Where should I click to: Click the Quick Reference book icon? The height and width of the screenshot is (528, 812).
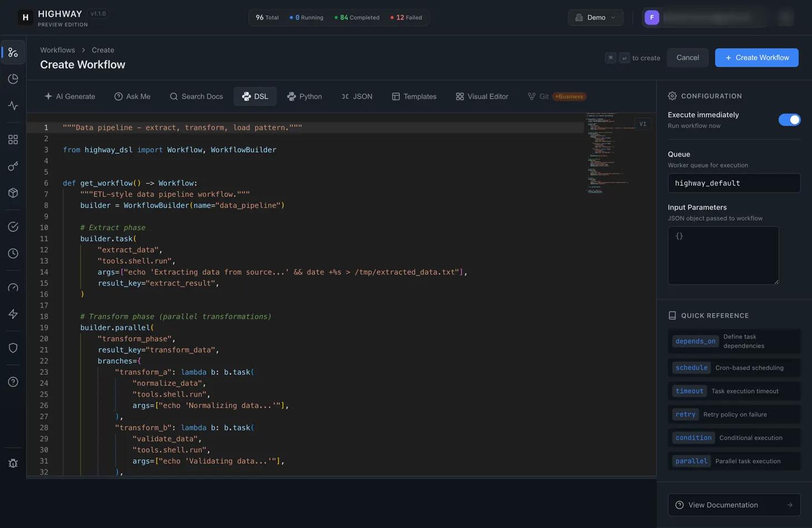point(672,316)
